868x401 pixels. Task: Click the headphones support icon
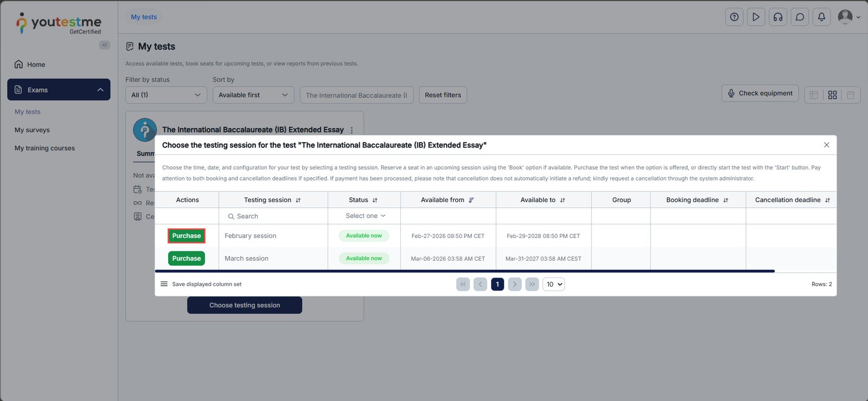pos(778,17)
